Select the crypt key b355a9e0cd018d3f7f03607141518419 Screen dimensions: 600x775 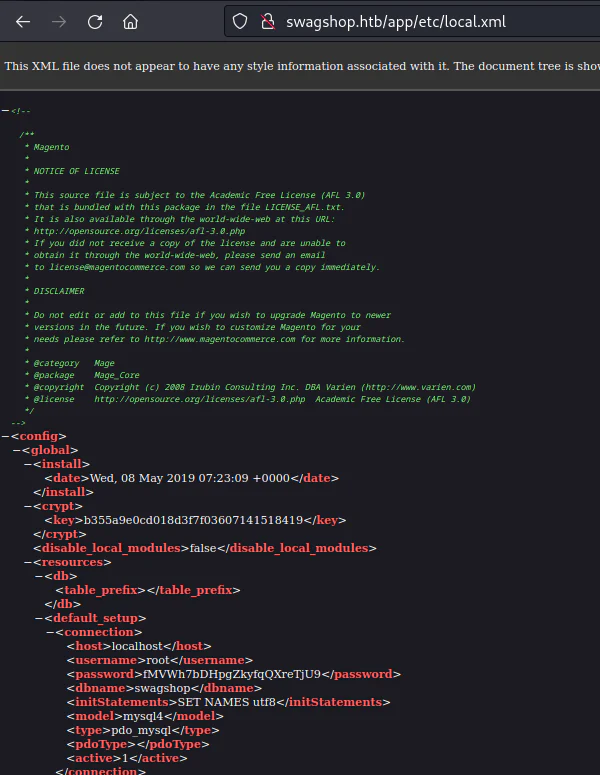coord(193,520)
